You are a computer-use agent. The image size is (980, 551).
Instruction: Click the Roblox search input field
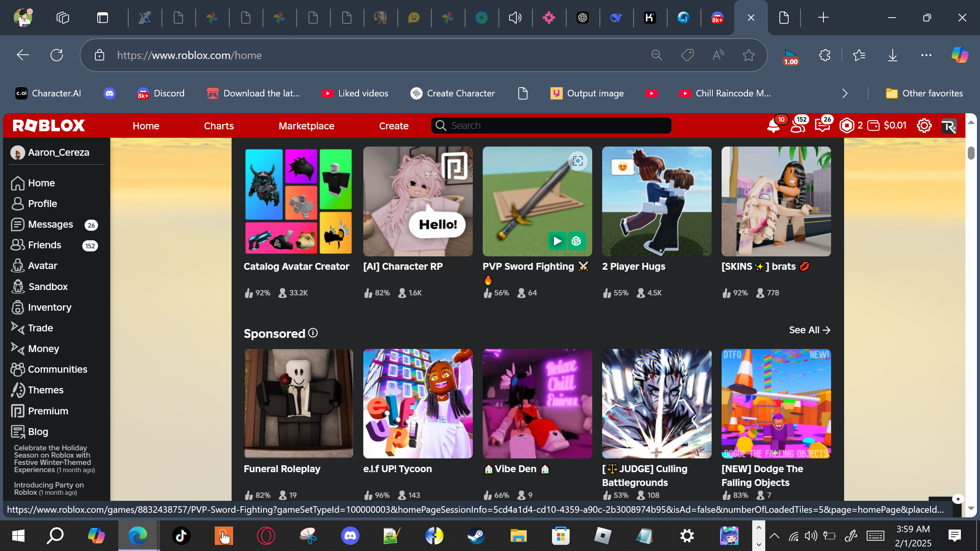tap(551, 126)
